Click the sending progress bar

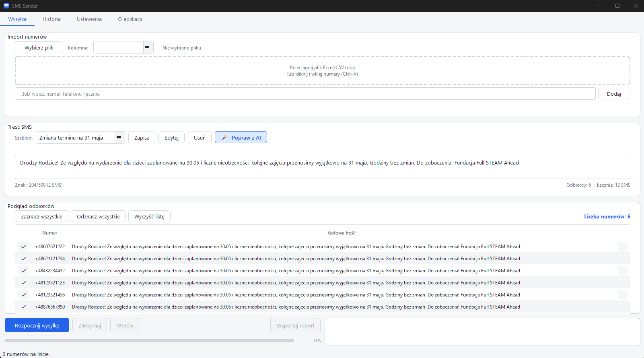point(149,341)
